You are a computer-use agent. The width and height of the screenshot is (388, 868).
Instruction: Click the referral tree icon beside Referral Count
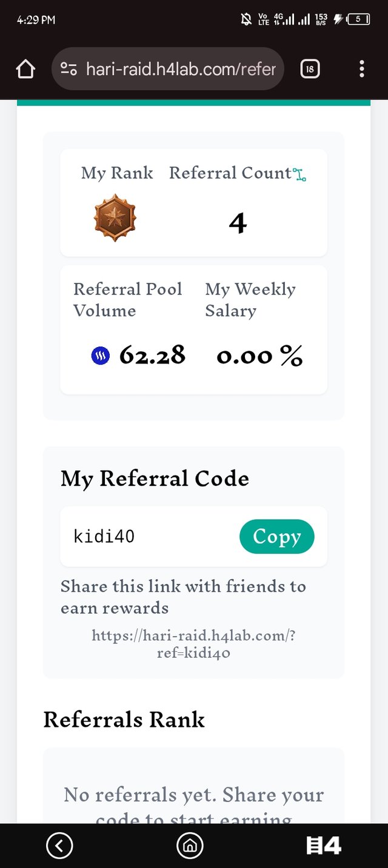pyautogui.click(x=299, y=175)
